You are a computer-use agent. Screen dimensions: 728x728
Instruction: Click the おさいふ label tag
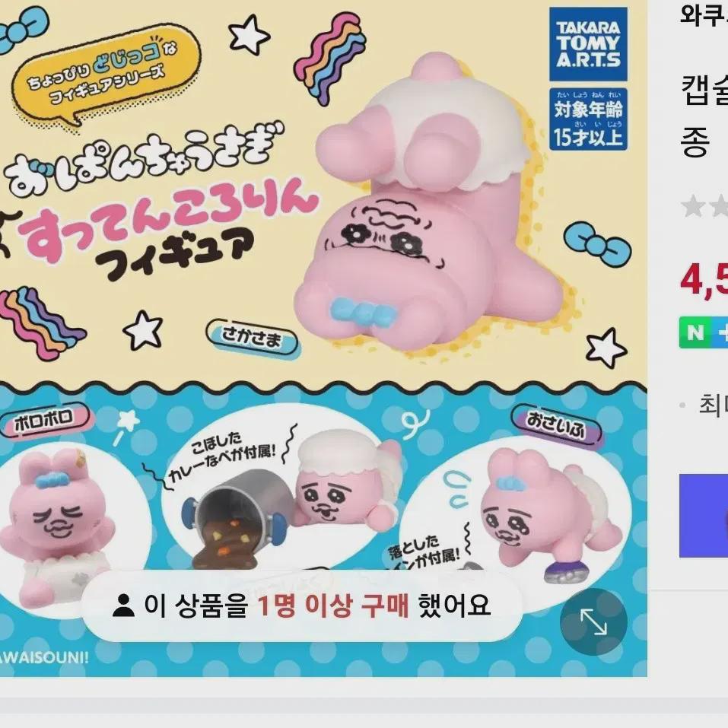pyautogui.click(x=556, y=424)
